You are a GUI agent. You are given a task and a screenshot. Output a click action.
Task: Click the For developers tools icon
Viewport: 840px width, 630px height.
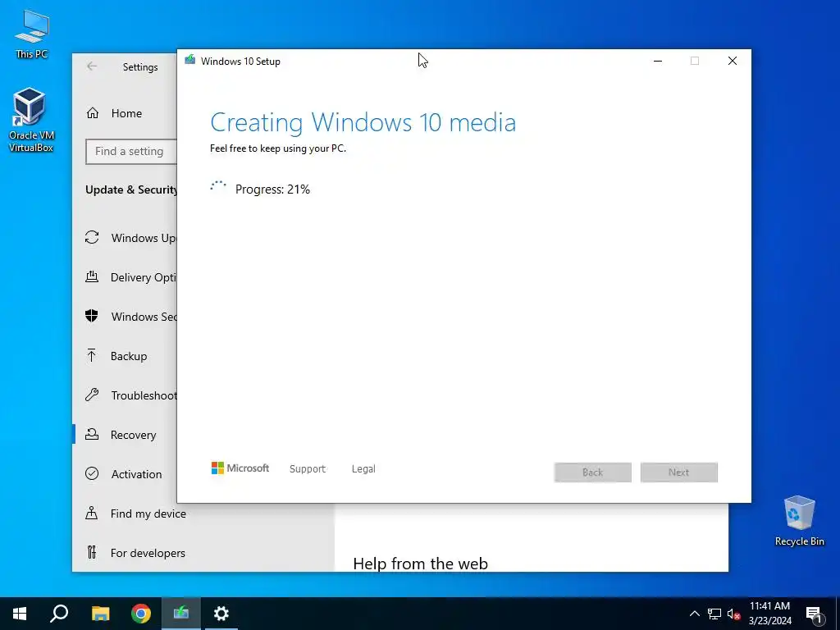click(92, 552)
